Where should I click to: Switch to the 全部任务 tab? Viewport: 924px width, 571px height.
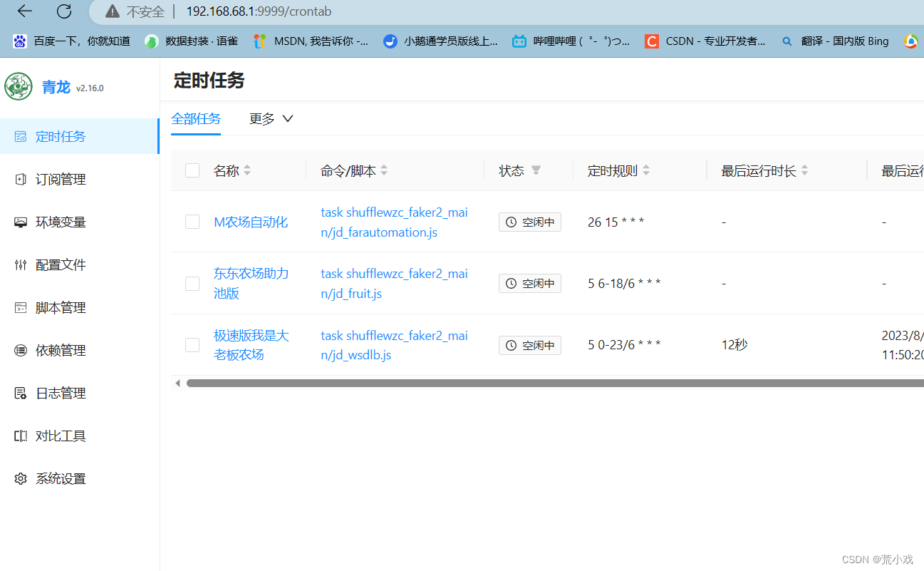(x=196, y=119)
